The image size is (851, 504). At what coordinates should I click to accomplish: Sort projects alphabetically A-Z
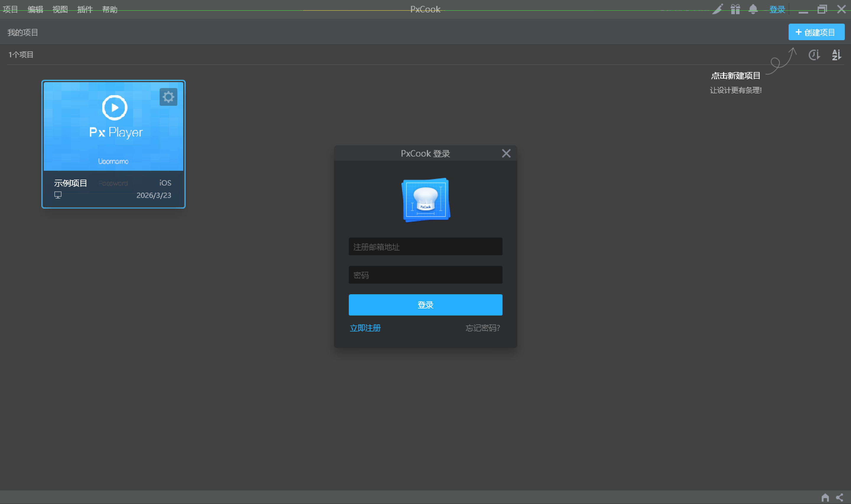click(x=837, y=55)
